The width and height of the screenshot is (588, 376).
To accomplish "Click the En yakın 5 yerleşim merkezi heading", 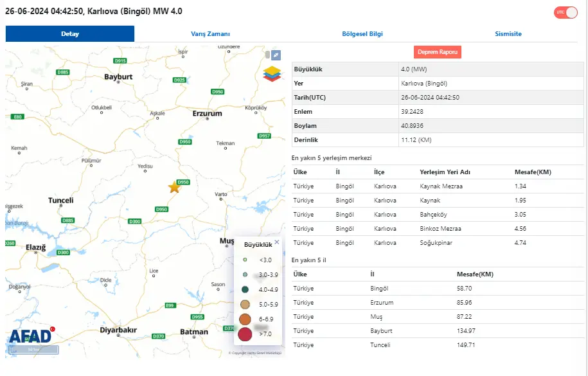I will (332, 158).
